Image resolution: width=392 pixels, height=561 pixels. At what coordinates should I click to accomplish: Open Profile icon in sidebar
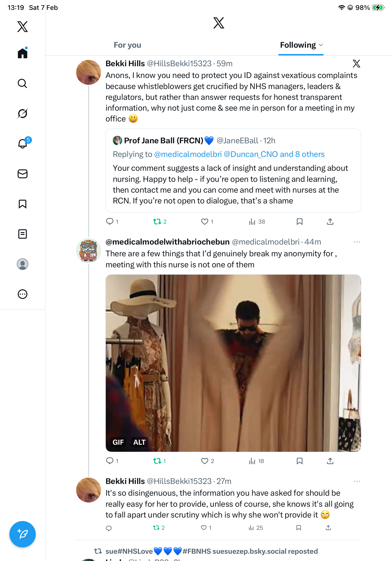22,264
